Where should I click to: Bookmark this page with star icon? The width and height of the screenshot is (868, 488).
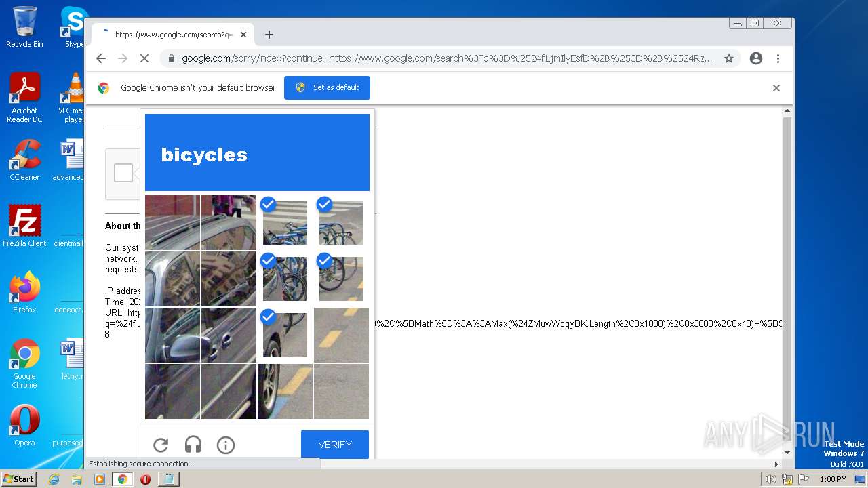coord(729,58)
